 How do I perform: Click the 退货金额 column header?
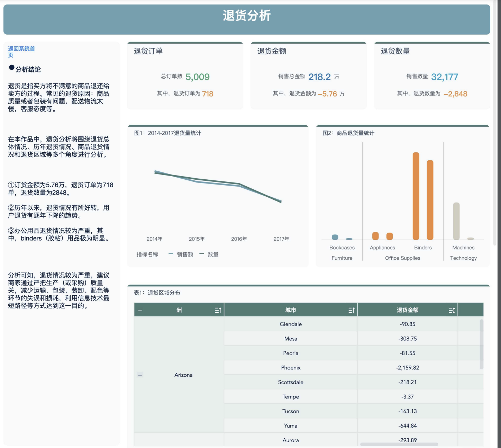(x=408, y=310)
